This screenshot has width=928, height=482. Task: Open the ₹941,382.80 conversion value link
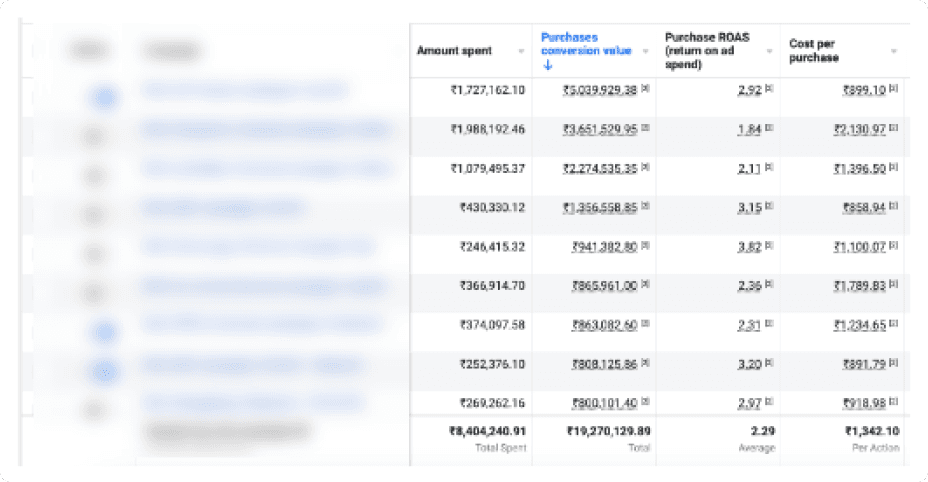click(604, 247)
